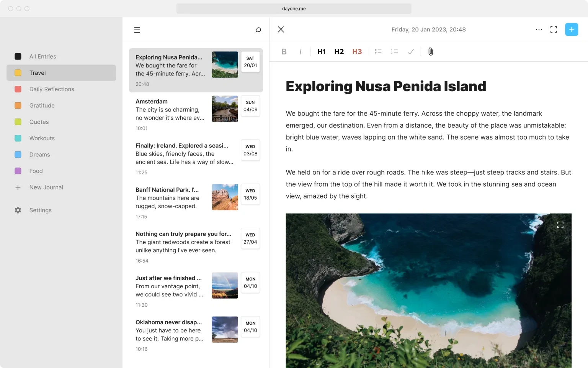This screenshot has width=588, height=368.
Task: Insert a bulleted list
Action: [378, 52]
